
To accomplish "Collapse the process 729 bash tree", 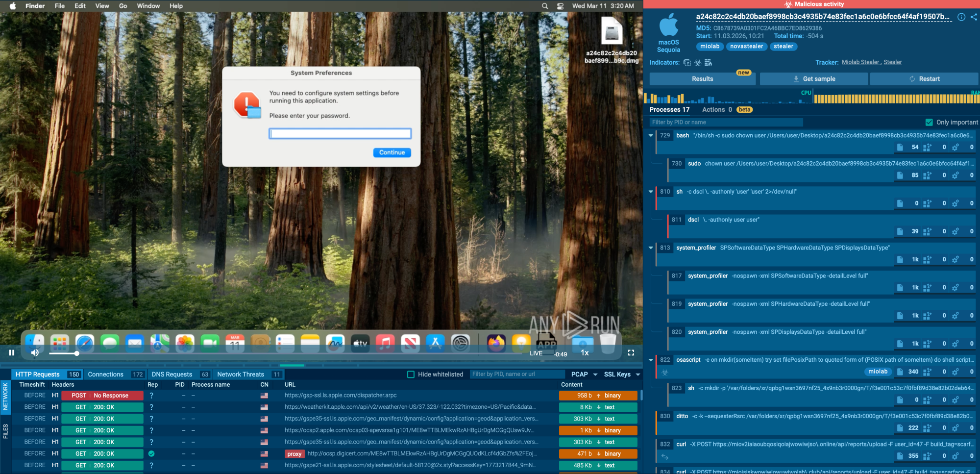I will point(651,136).
